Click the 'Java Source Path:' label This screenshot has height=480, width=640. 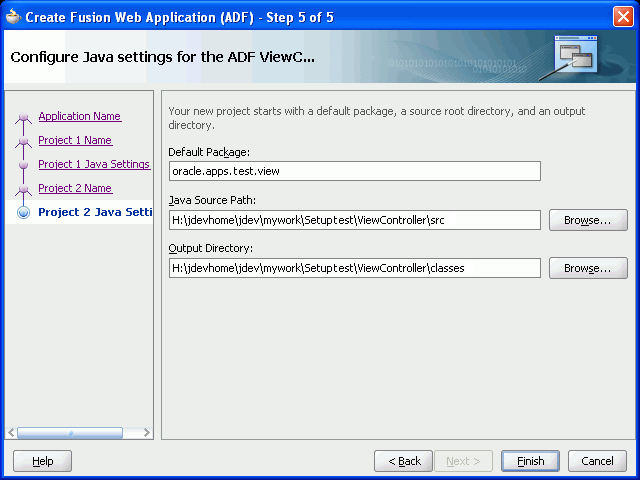click(212, 200)
